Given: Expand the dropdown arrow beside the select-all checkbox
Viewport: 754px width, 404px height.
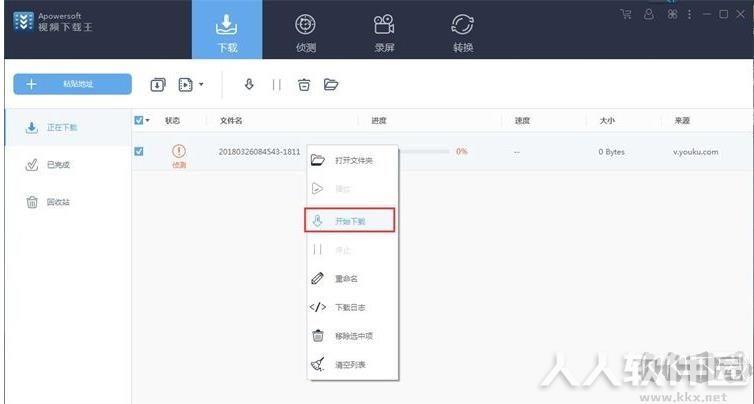Looking at the screenshot, I should click(x=148, y=121).
